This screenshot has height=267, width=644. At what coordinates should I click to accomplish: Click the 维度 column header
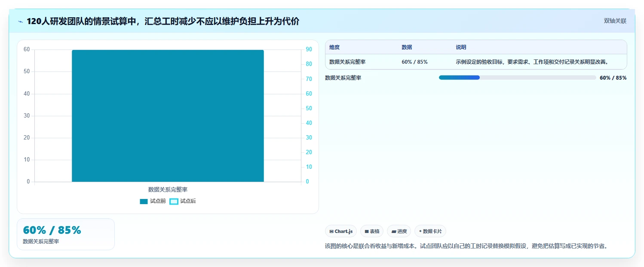click(x=334, y=47)
